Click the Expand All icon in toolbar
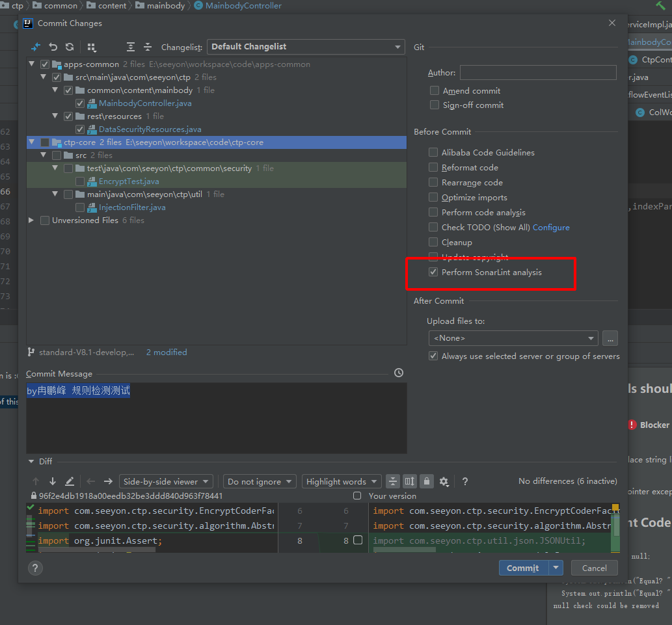Viewport: 672px width, 625px height. pos(131,47)
